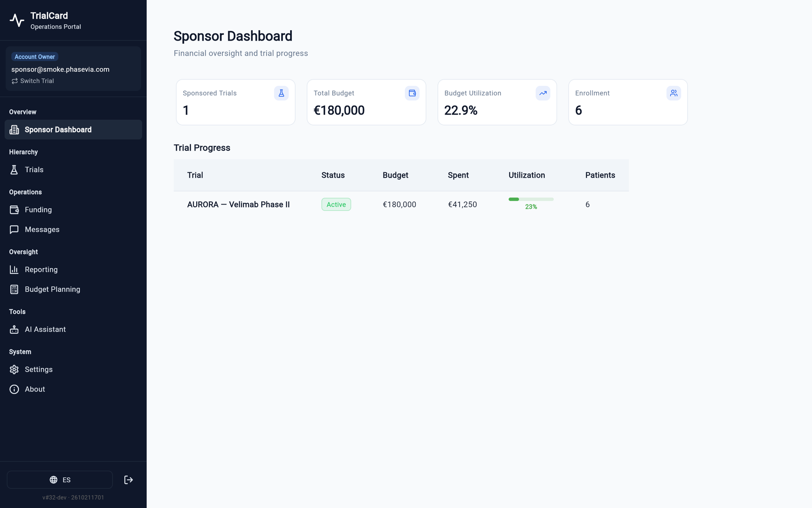Open Sponsor Dashboard in sidebar
This screenshot has height=508, width=812.
pos(73,130)
